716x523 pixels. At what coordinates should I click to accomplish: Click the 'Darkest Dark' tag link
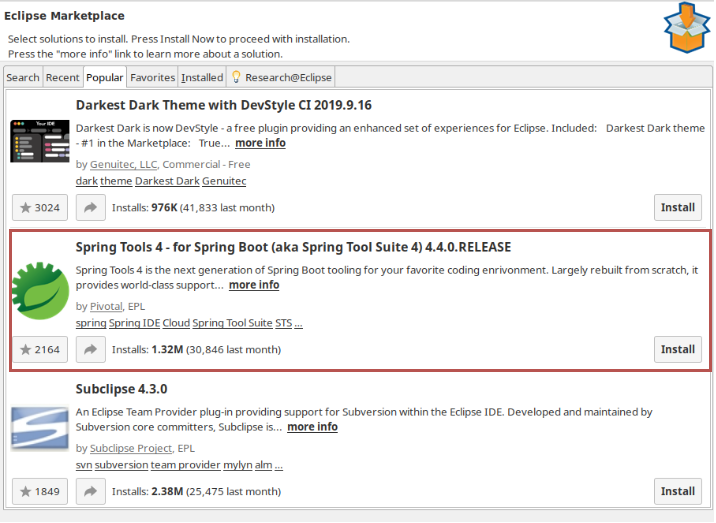(x=167, y=181)
